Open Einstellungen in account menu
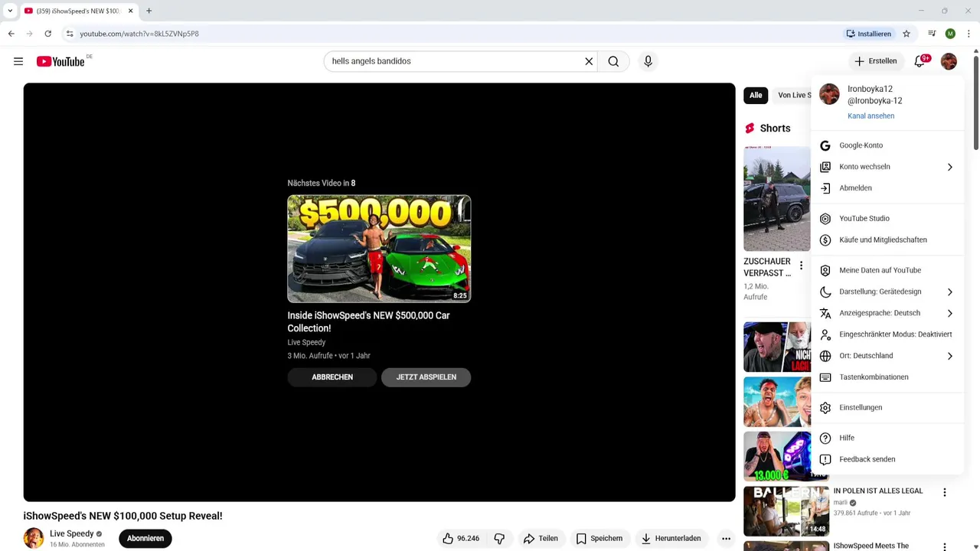The height and width of the screenshot is (551, 980). pos(887,408)
